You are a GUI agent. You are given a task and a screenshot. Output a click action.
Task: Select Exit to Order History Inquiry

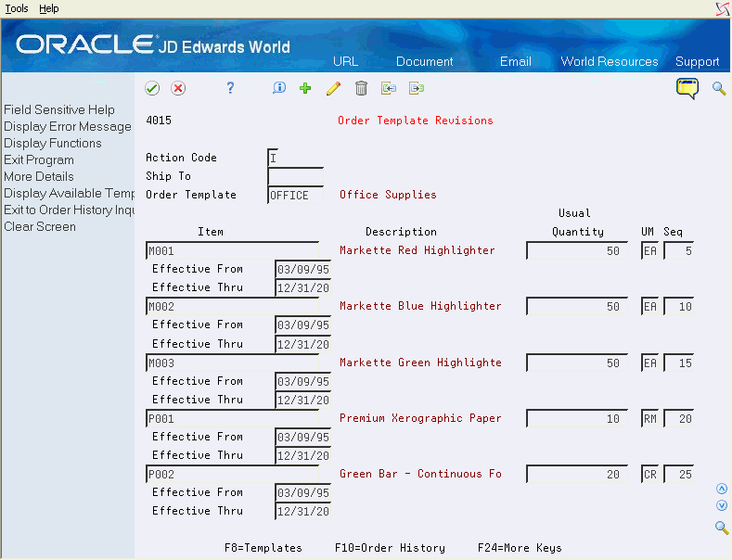pos(69,210)
